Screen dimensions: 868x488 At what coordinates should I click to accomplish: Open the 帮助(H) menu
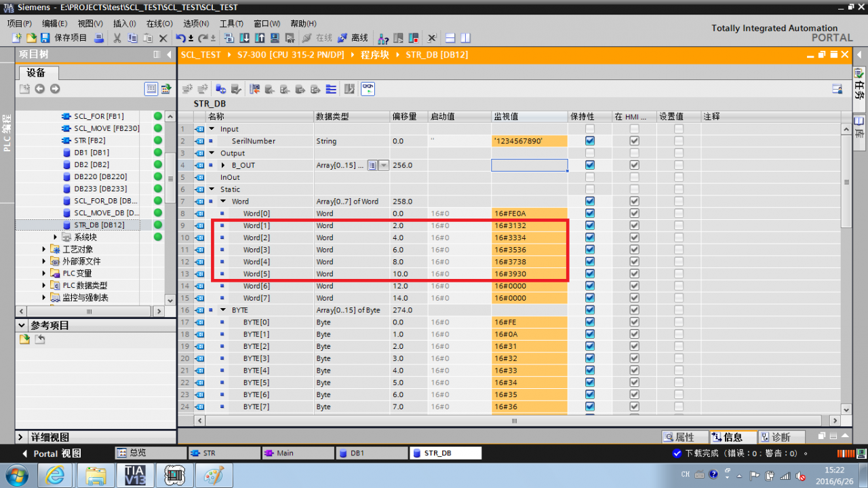(x=303, y=23)
